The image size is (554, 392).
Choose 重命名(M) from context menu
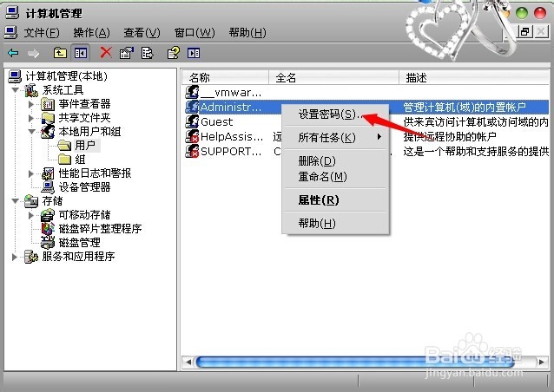point(336,177)
